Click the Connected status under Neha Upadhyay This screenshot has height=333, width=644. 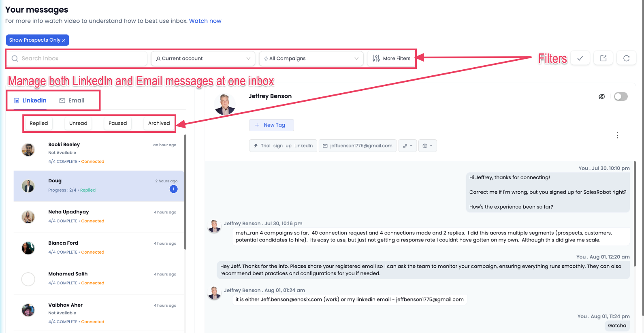(x=93, y=221)
